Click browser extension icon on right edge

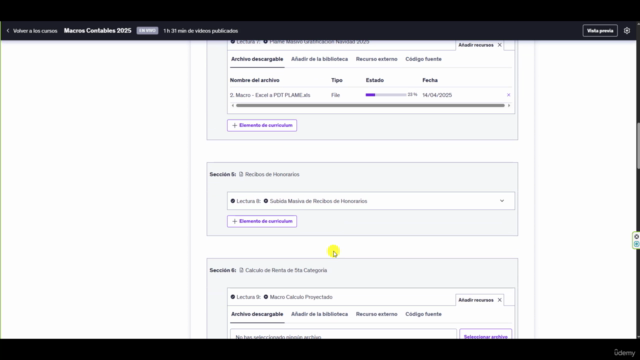pos(636,240)
